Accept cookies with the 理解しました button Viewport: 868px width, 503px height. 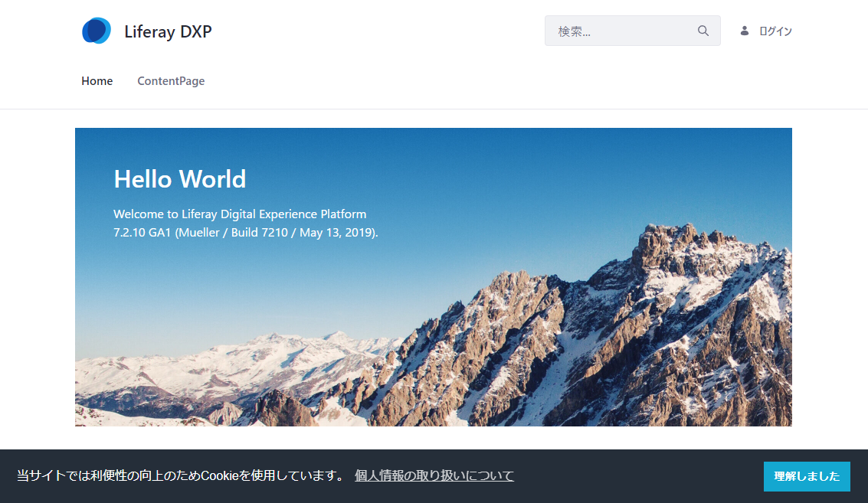tap(806, 476)
